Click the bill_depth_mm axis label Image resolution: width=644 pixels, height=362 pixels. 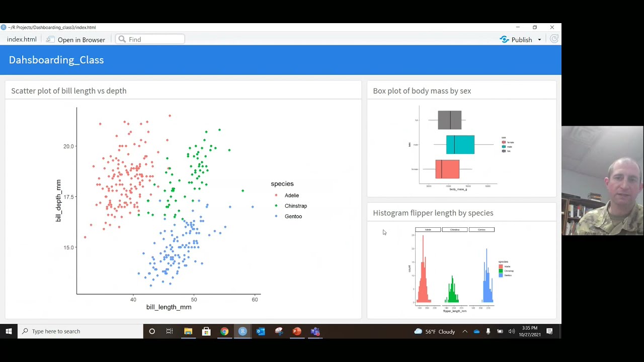[58, 201]
